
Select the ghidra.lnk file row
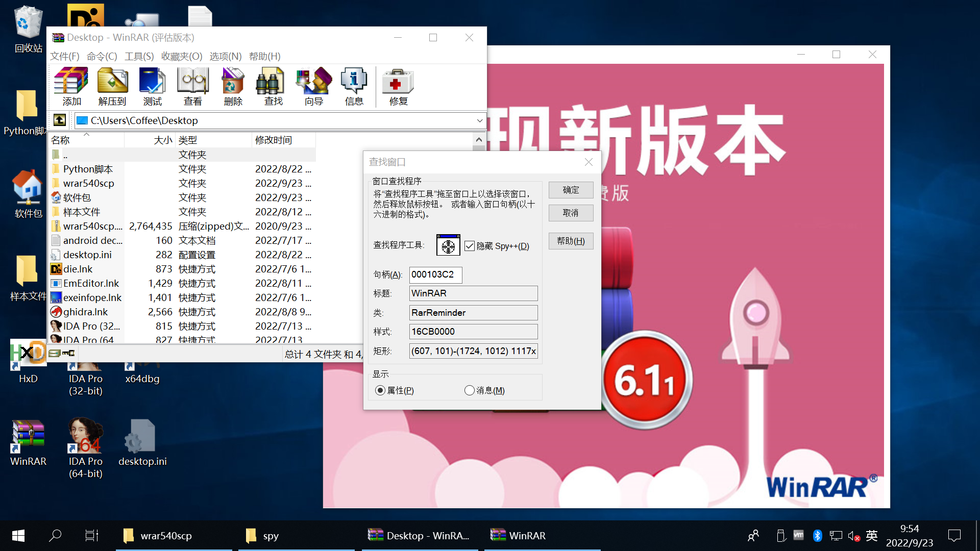pyautogui.click(x=182, y=312)
